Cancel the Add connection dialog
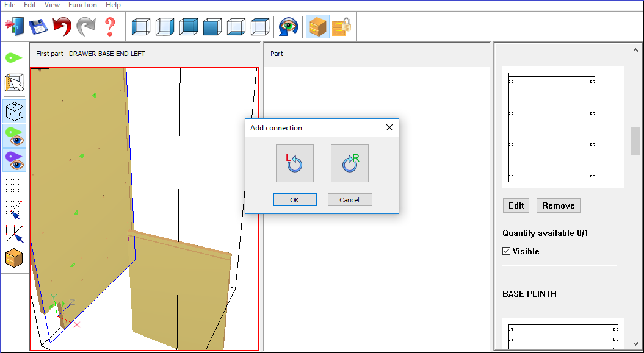Viewport: 644px width, 353px height. coord(350,199)
